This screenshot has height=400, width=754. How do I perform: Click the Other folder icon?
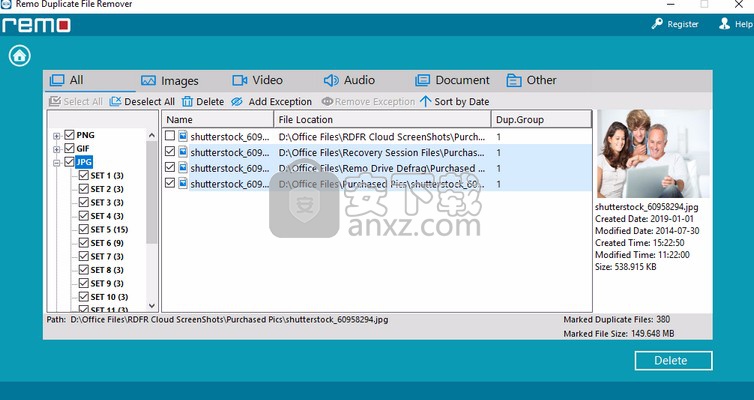point(514,80)
